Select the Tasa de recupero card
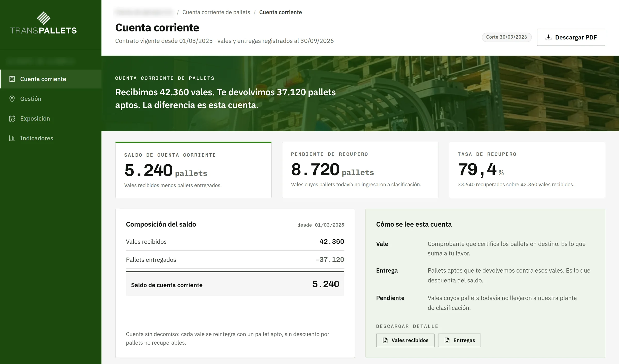 (527, 170)
